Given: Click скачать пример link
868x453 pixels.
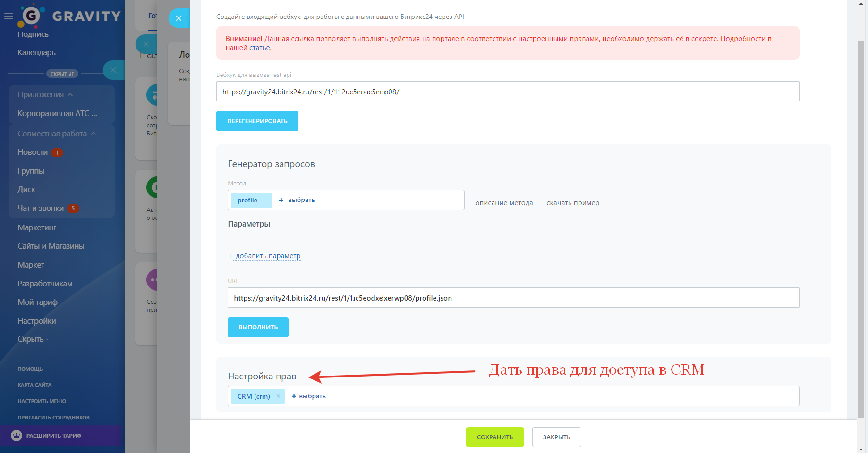Looking at the screenshot, I should click(x=573, y=203).
